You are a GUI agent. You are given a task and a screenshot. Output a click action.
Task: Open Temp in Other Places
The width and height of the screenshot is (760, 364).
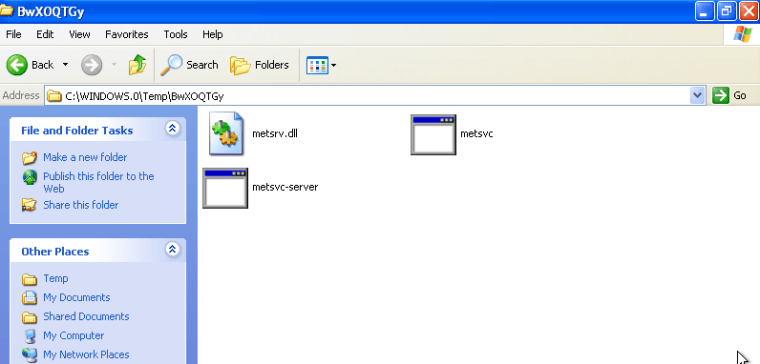tap(55, 278)
